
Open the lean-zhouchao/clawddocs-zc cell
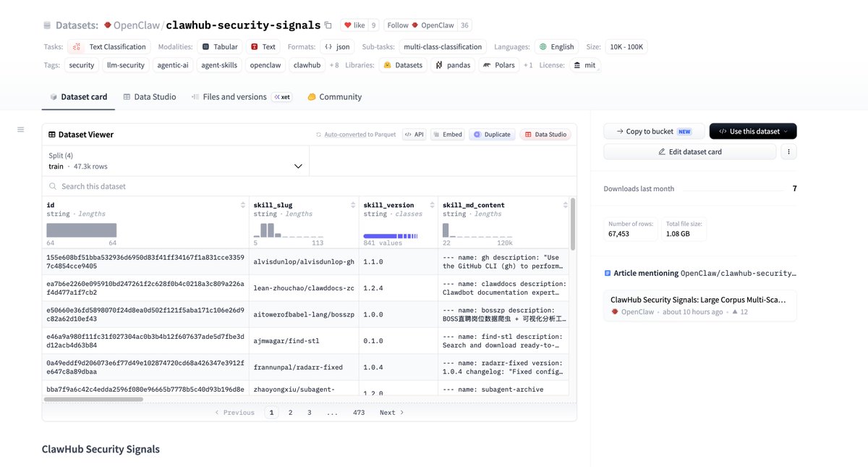point(304,288)
